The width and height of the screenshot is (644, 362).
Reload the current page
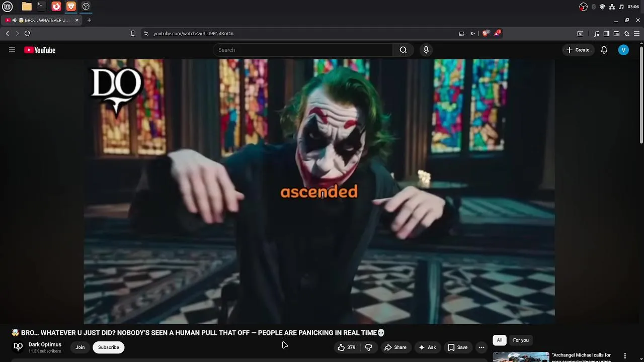pos(28,33)
